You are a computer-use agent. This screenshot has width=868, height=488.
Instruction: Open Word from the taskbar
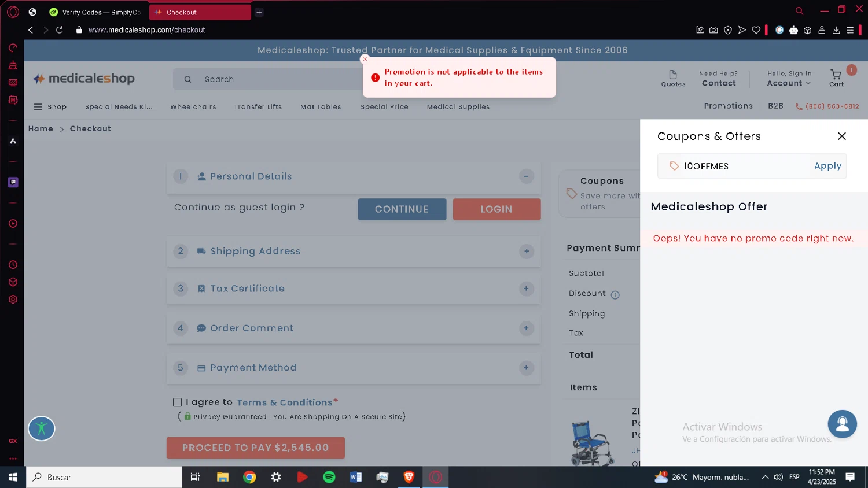pyautogui.click(x=356, y=477)
